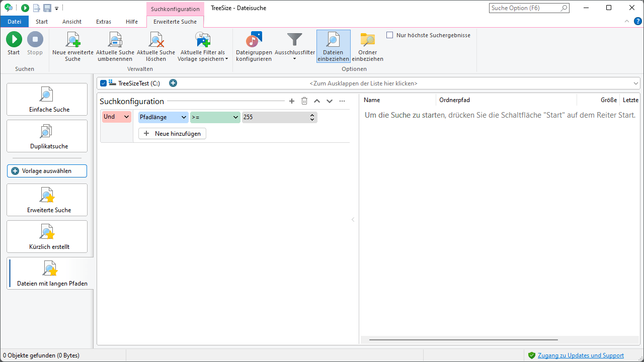Add a new condition with plus icon
Viewport: 644px width, 362px height.
[x=292, y=101]
